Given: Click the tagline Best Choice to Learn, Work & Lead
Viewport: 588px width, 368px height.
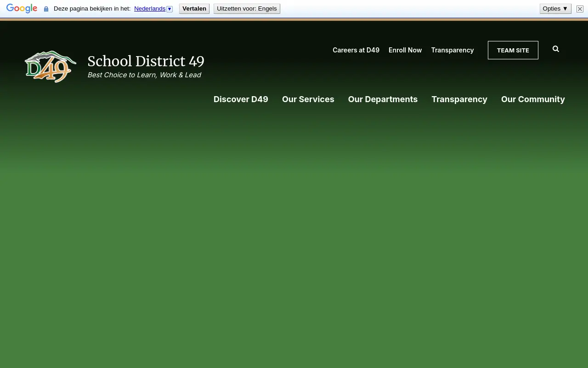Looking at the screenshot, I should [144, 75].
